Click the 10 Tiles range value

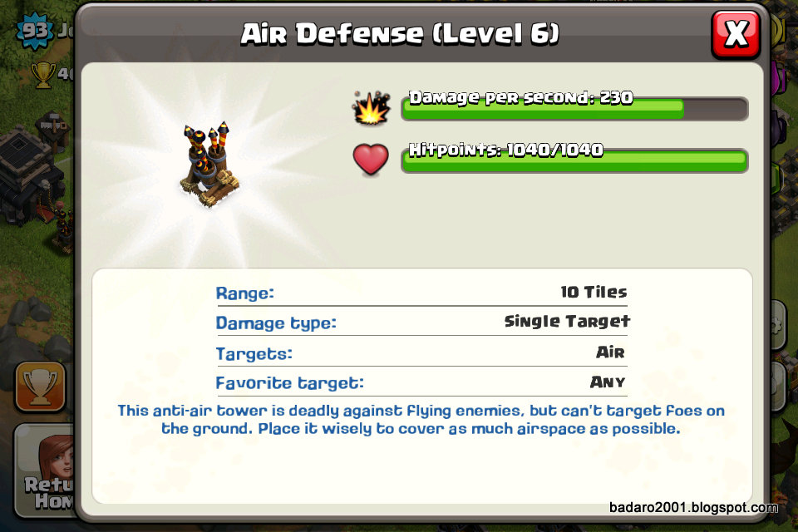pos(594,292)
